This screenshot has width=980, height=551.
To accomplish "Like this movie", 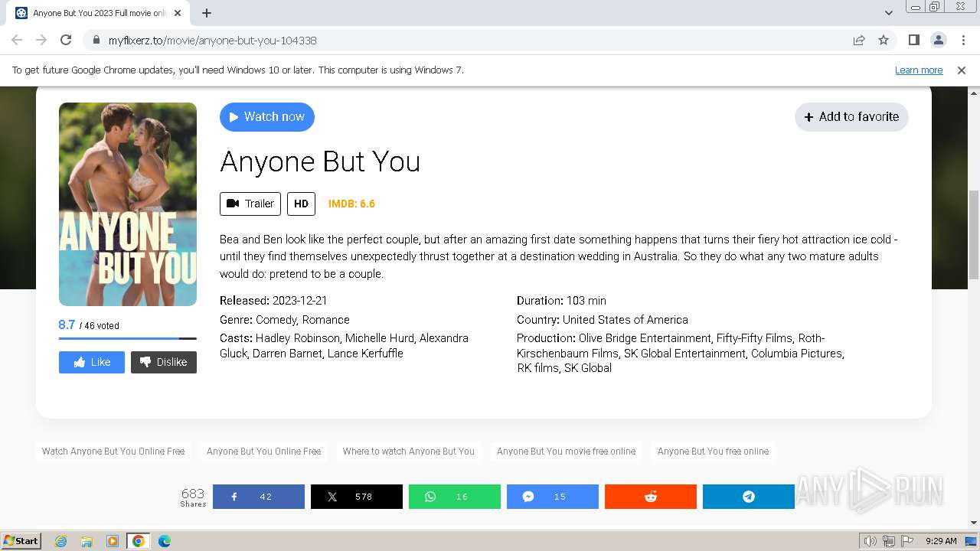I will tap(92, 362).
